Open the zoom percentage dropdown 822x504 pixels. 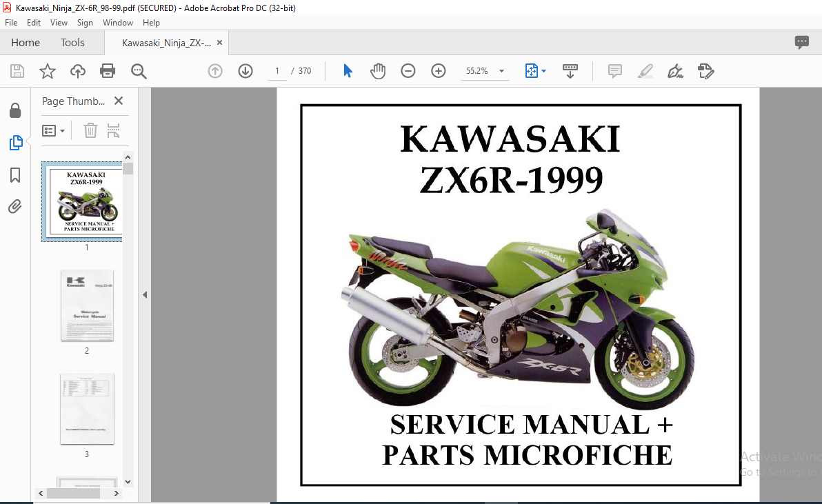pos(502,71)
